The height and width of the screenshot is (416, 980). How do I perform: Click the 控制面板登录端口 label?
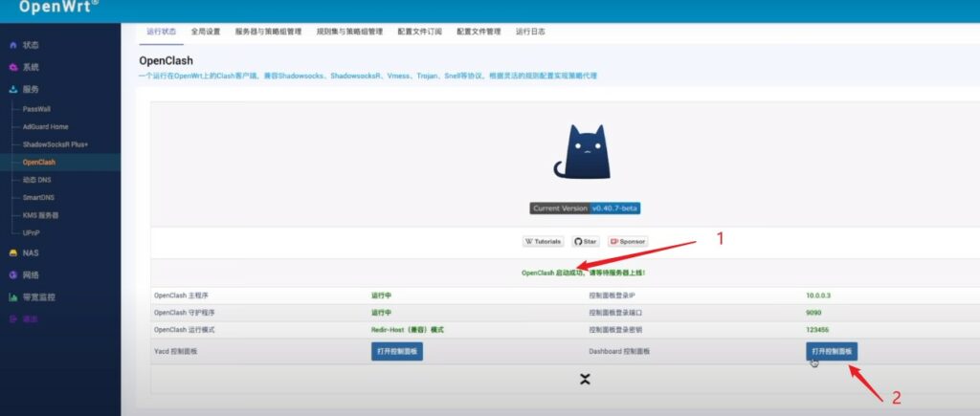[x=615, y=313]
